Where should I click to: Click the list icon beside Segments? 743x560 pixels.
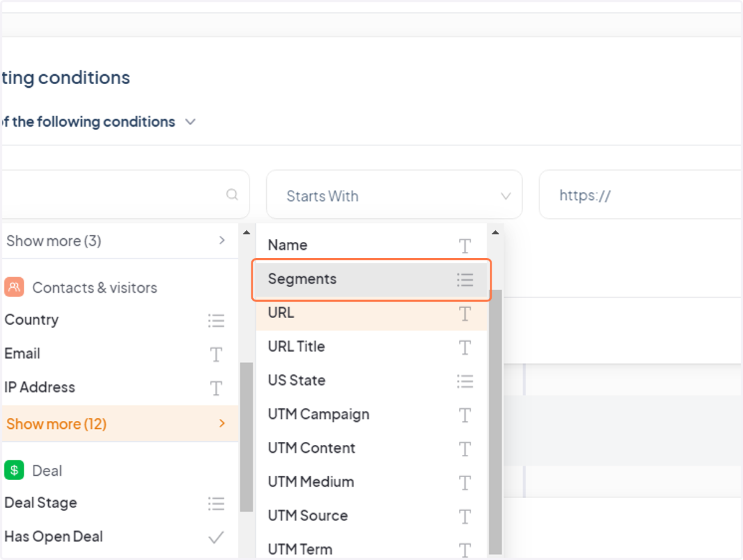click(x=465, y=280)
